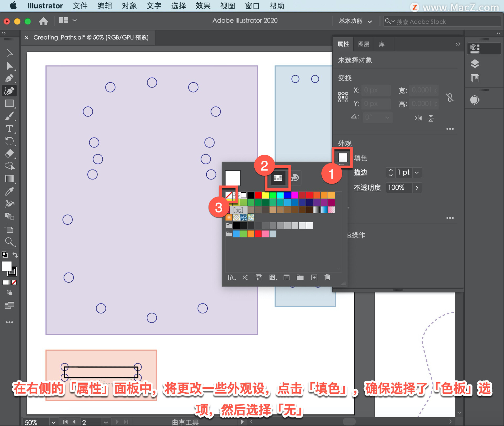
Task: Select the Eyedropper tool
Action: point(9,191)
